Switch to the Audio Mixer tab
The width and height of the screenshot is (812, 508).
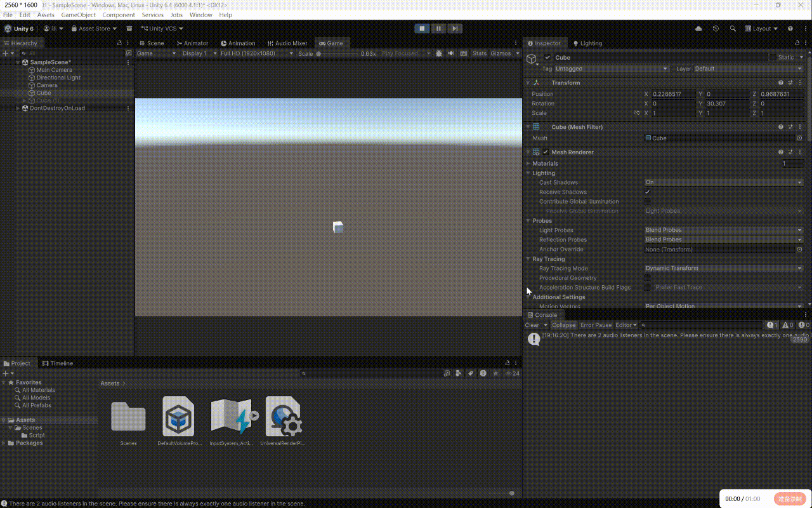pyautogui.click(x=287, y=43)
